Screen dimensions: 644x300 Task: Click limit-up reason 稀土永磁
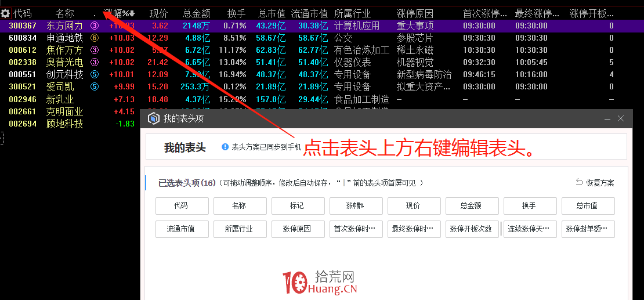(415, 50)
